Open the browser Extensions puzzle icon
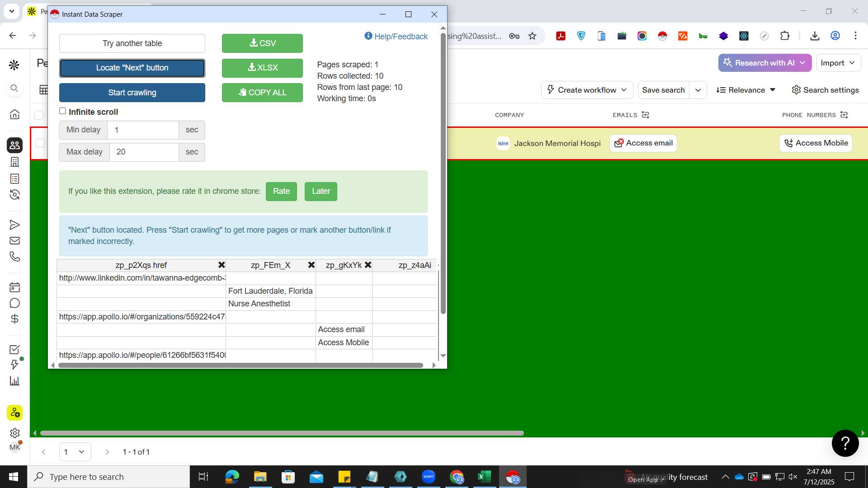Image resolution: width=868 pixels, height=488 pixels. click(x=785, y=36)
